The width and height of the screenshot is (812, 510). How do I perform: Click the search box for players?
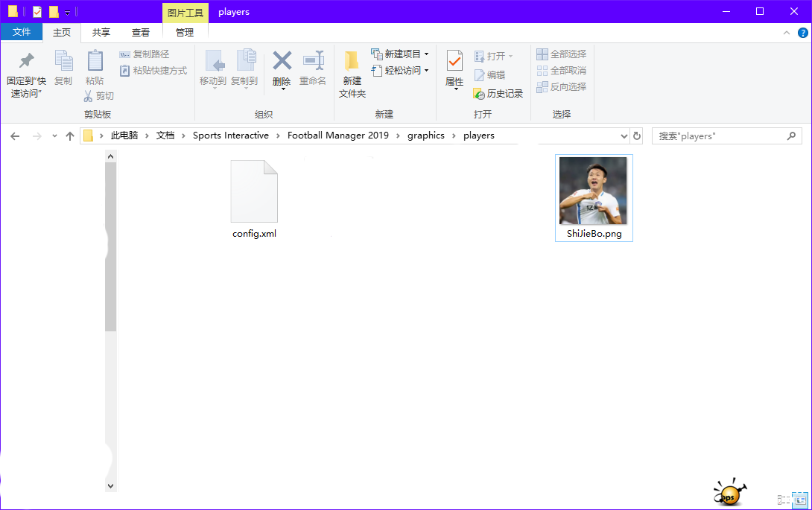click(x=719, y=136)
